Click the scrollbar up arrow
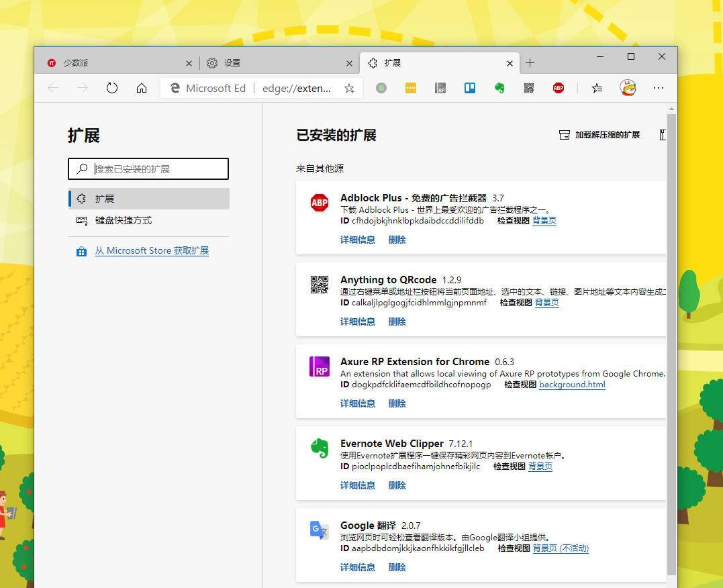 click(671, 109)
